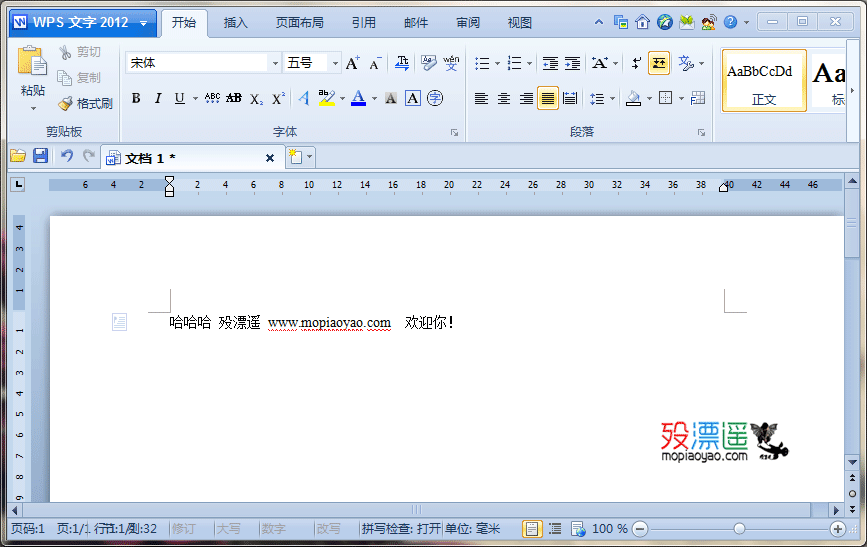Open the WPS 文字 2012 application menu
Image resolution: width=867 pixels, height=547 pixels.
82,23
